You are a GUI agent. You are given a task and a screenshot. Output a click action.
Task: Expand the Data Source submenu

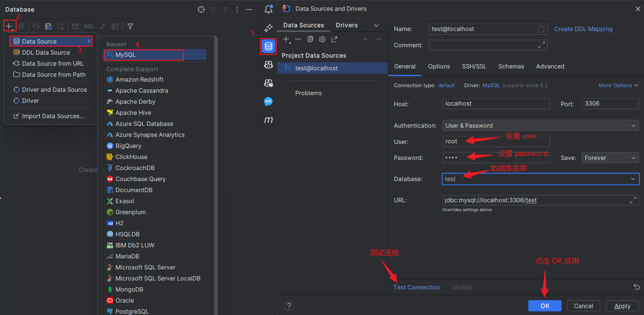[51, 41]
